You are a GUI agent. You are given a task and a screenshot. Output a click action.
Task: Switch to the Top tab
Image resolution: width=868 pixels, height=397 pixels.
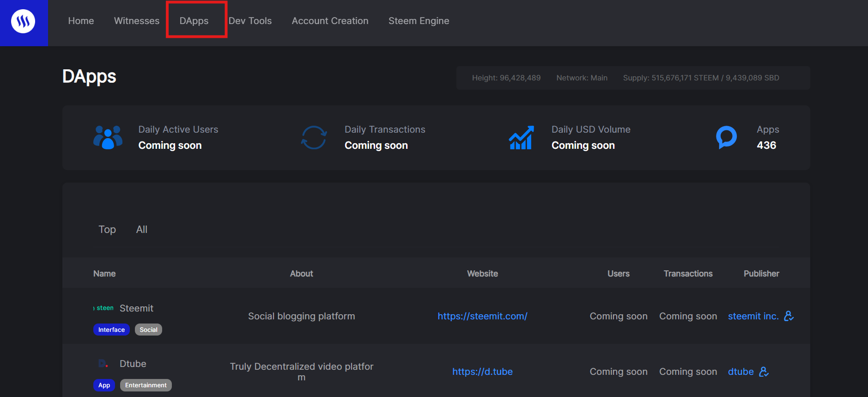(107, 230)
